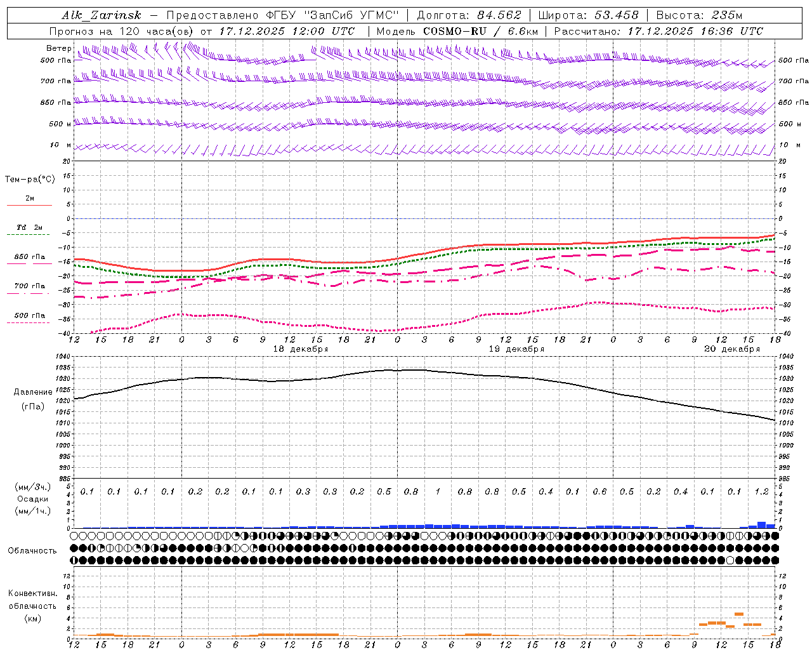The image size is (812, 650).
Task: Click the (мм/1ч.) precipitation unit label
Action: 33,511
